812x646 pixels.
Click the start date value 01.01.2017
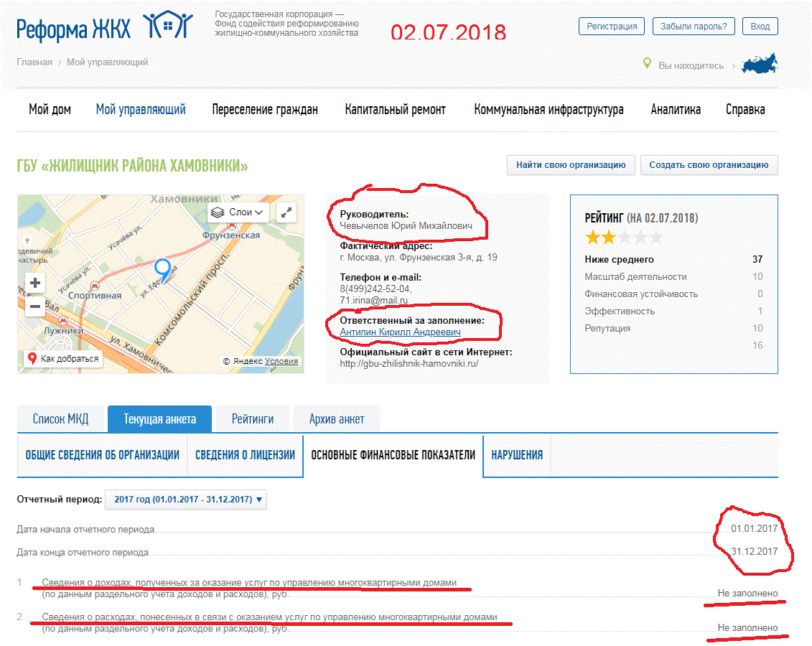(x=754, y=528)
